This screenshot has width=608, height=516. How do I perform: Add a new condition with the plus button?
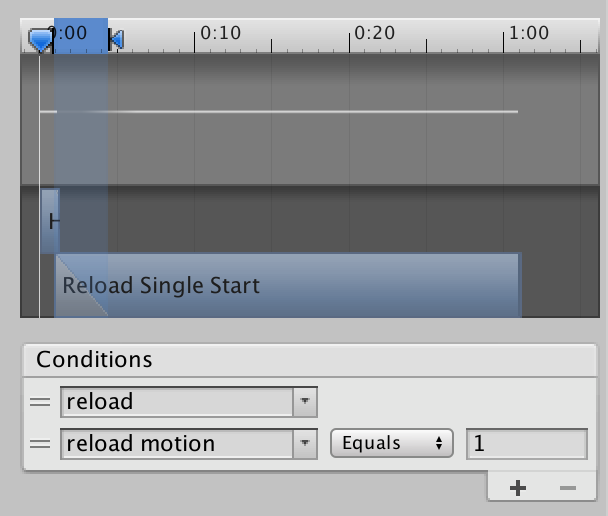517,488
